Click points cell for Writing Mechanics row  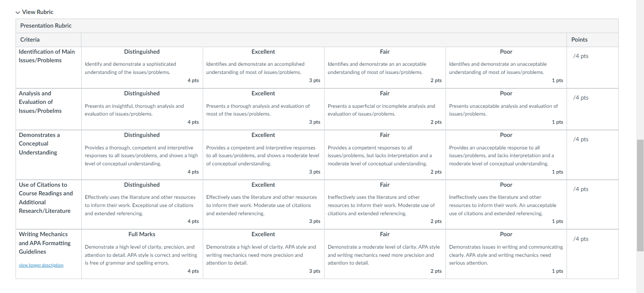592,254
